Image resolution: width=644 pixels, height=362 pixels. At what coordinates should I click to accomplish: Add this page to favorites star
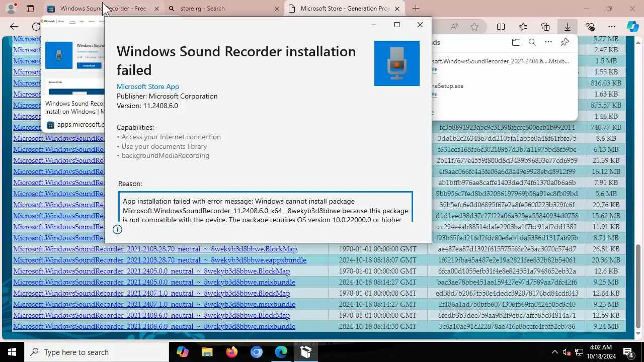click(x=474, y=27)
